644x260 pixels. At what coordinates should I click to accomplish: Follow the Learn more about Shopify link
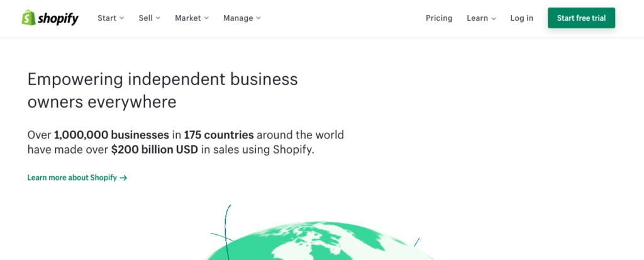77,178
